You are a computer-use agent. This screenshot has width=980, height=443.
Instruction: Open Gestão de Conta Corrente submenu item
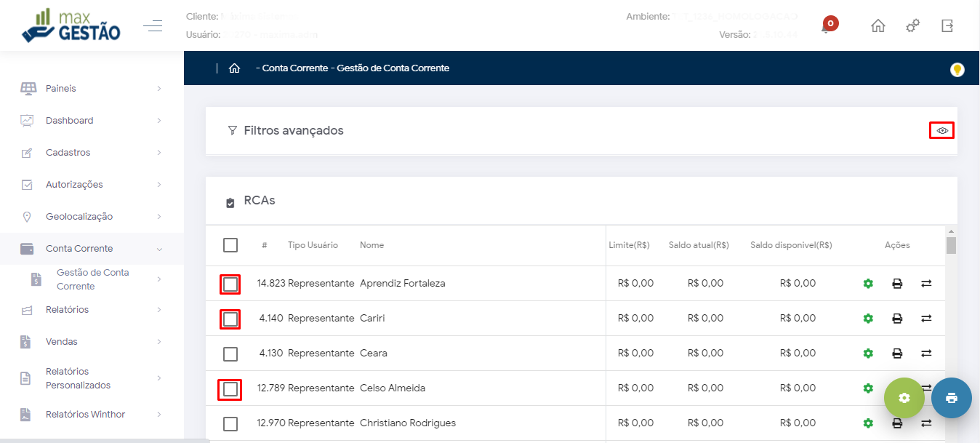[92, 279]
